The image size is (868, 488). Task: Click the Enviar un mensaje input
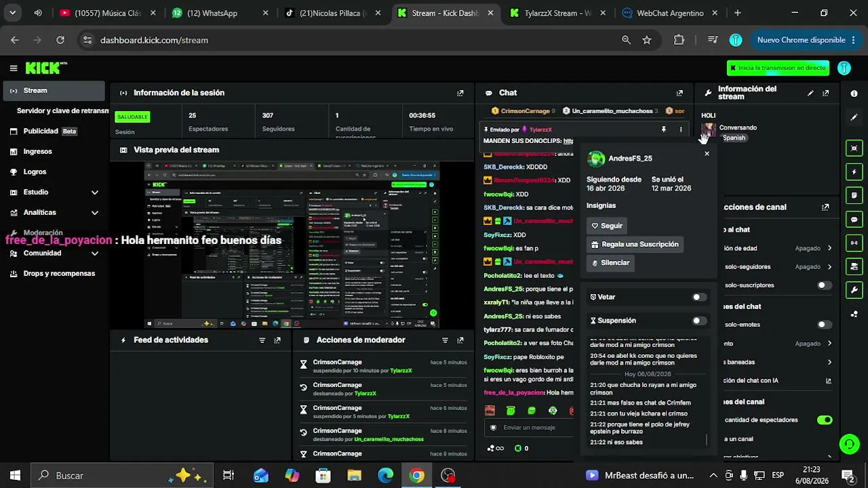pos(528,428)
